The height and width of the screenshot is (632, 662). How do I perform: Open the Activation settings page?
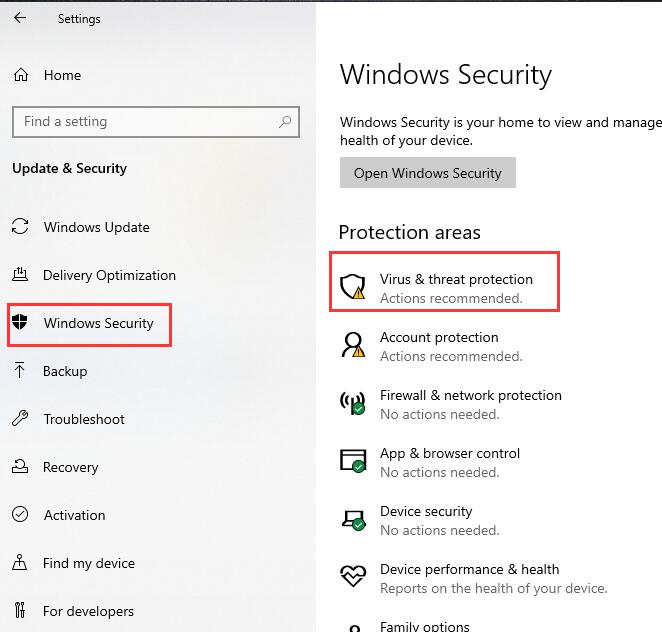[75, 515]
